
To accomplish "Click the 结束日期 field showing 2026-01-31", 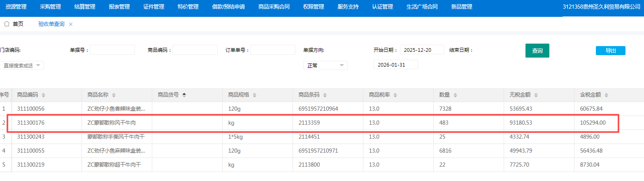I will coord(395,65).
